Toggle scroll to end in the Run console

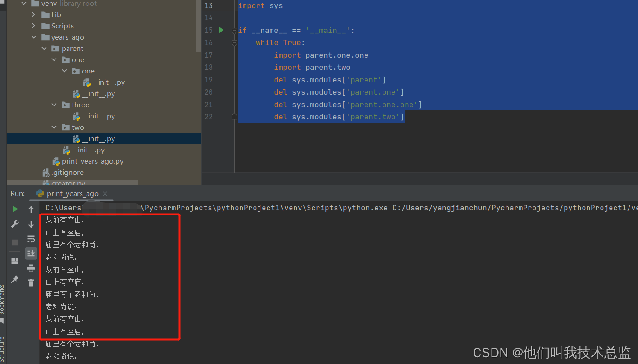point(31,254)
